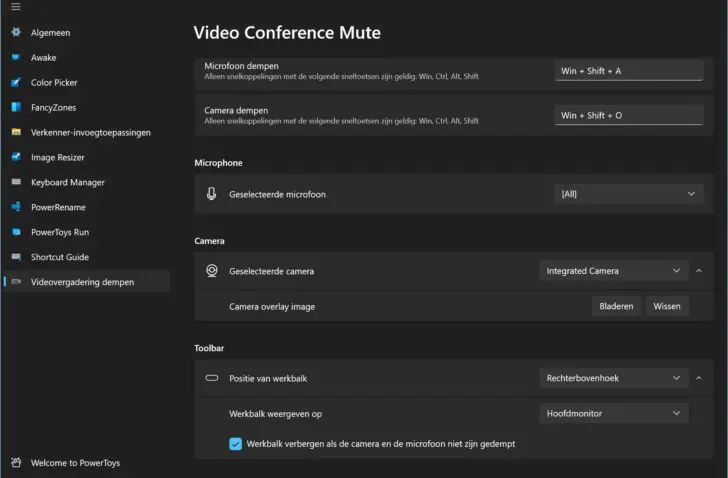This screenshot has width=728, height=478.
Task: Edit the Camera dempen shortcut field
Action: point(629,115)
